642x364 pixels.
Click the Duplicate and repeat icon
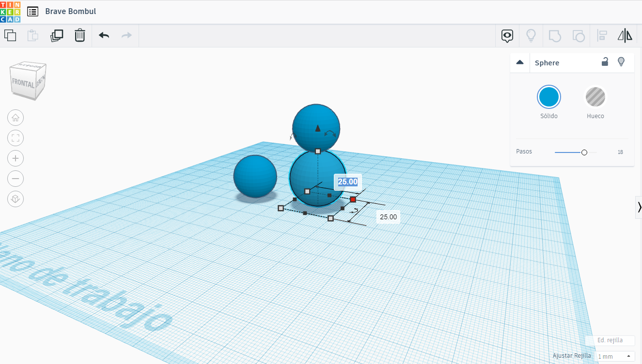pos(57,35)
